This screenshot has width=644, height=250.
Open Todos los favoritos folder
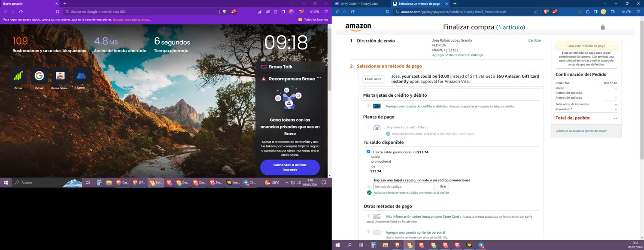pos(313,19)
